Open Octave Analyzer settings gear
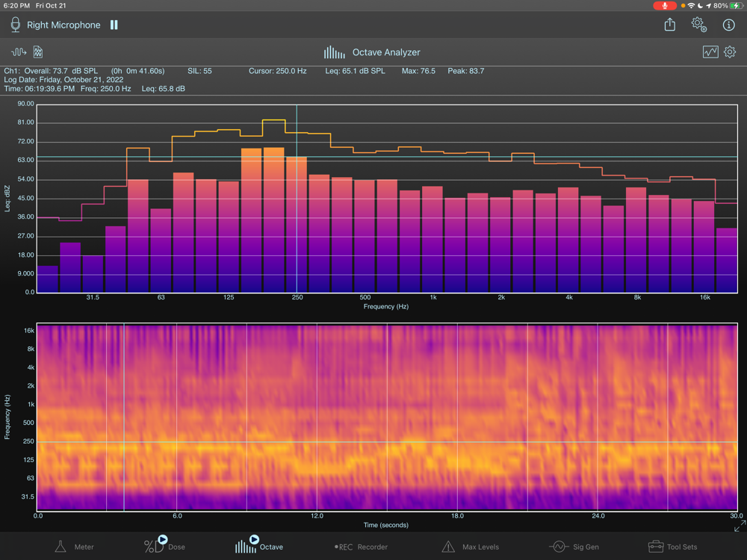Image resolution: width=747 pixels, height=560 pixels. [730, 52]
